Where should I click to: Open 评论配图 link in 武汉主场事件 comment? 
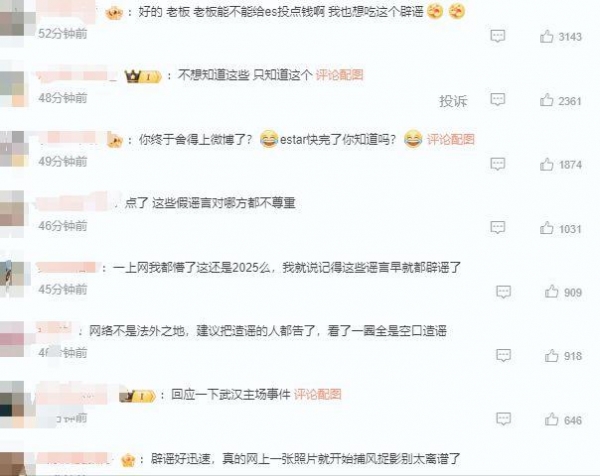(x=317, y=394)
